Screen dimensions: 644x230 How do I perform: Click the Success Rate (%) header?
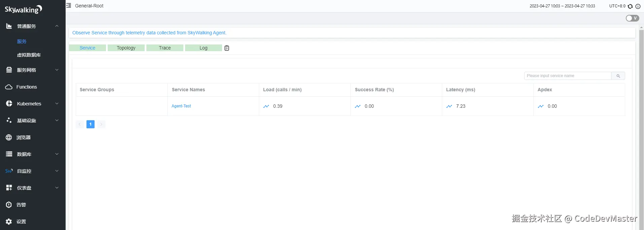(x=374, y=90)
